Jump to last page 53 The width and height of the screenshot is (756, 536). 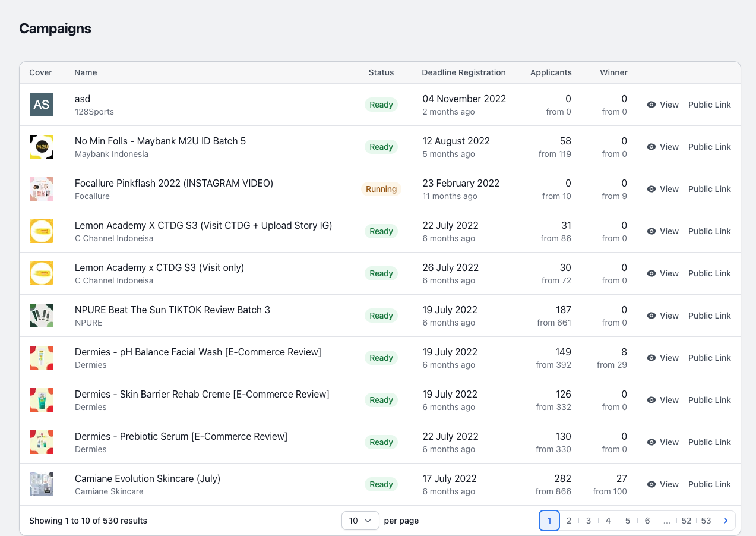tap(706, 521)
